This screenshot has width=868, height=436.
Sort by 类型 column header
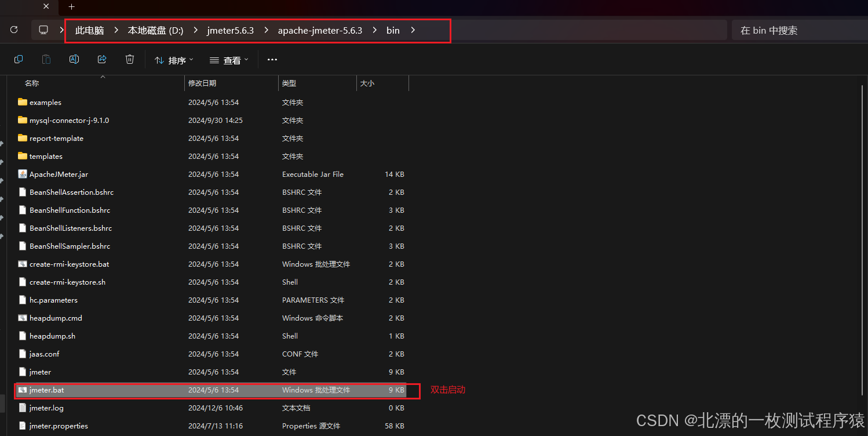click(289, 83)
